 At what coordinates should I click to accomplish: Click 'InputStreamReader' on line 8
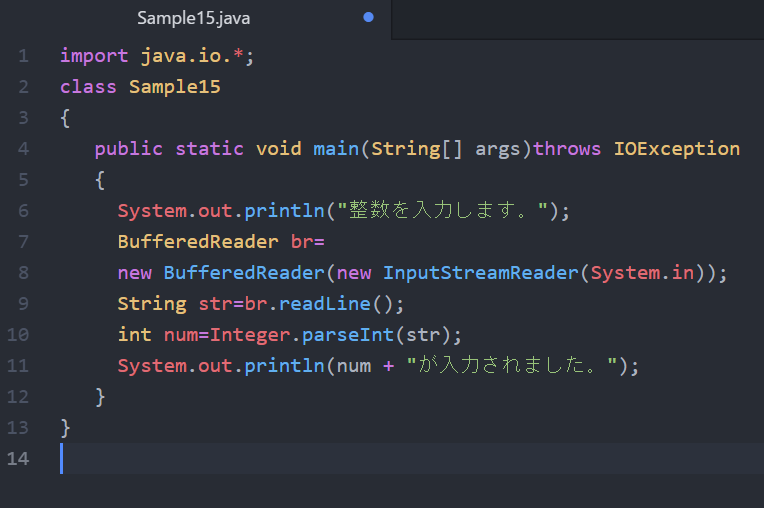[x=481, y=273]
